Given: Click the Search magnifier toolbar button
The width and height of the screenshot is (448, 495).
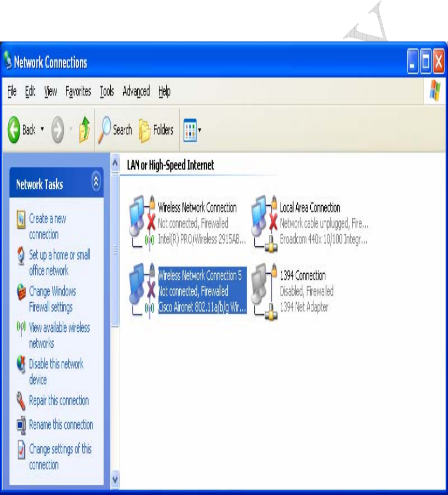Looking at the screenshot, I should [x=115, y=130].
